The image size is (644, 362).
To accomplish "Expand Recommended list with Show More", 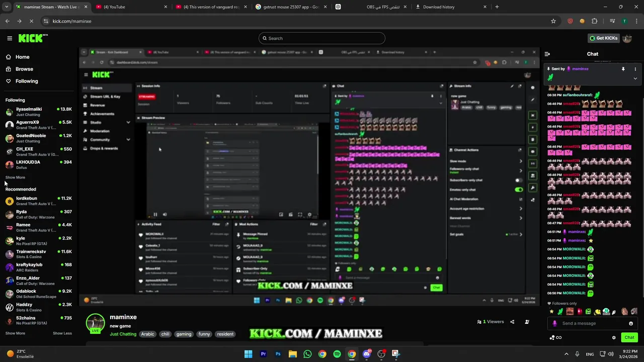I will pos(15,333).
